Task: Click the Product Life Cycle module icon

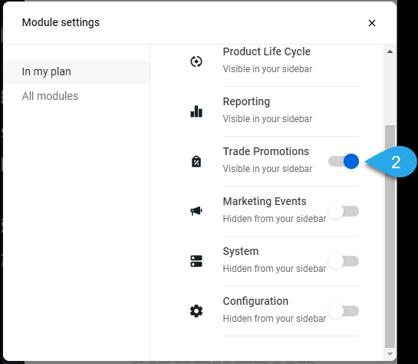Action: coord(196,62)
